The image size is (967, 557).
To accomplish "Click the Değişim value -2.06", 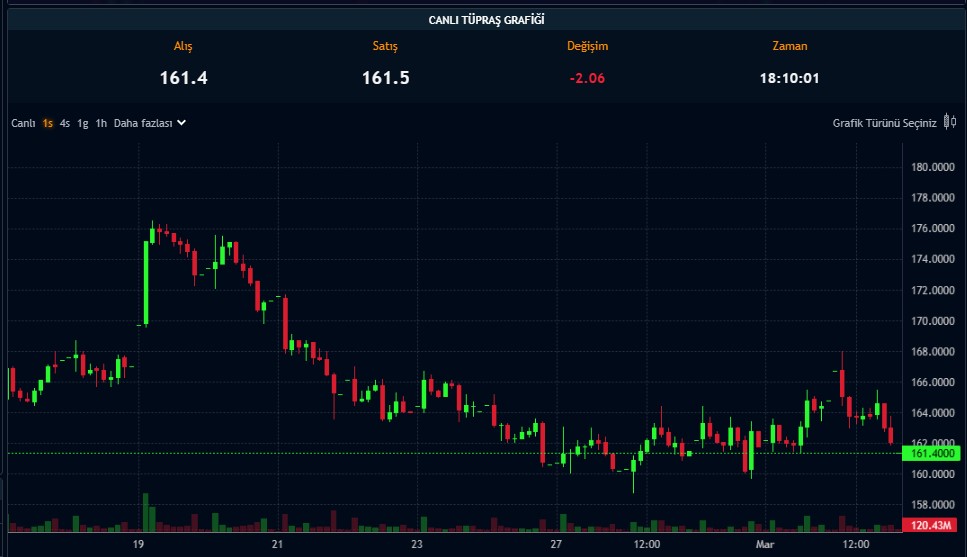I will (587, 78).
